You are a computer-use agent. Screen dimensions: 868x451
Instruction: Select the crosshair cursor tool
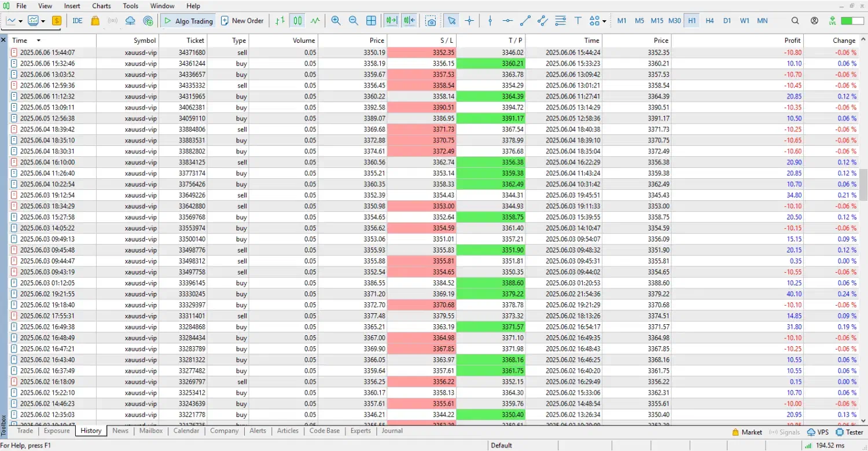[x=469, y=21]
